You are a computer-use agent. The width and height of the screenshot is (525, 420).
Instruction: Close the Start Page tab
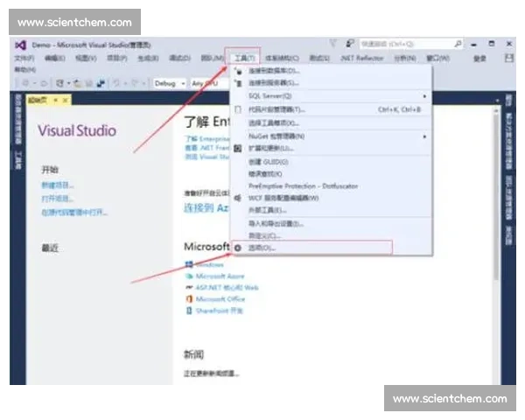pos(66,100)
